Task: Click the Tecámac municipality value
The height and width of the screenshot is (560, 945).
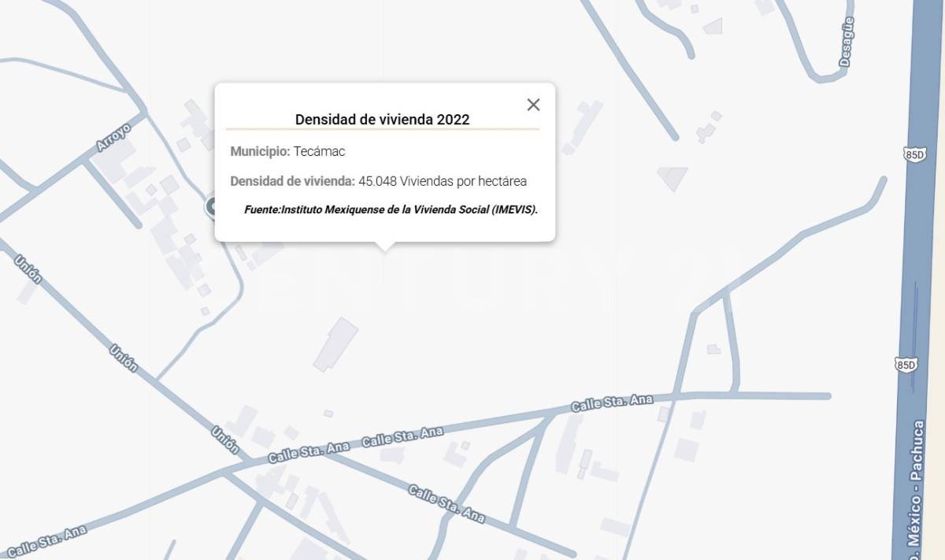Action: (319, 151)
